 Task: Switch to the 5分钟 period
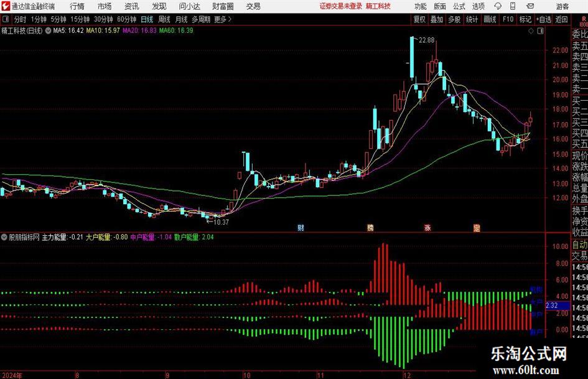pyautogui.click(x=58, y=19)
